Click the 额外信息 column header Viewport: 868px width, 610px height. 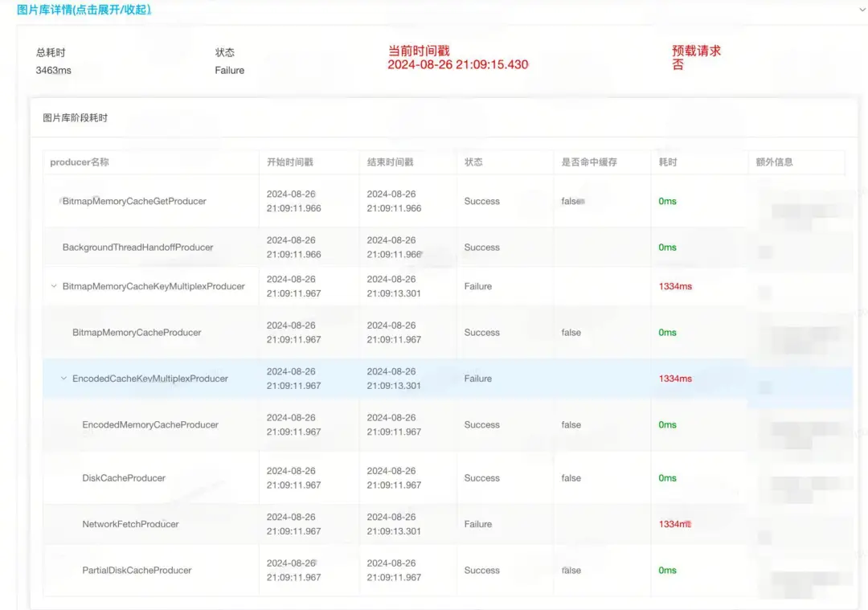click(774, 162)
